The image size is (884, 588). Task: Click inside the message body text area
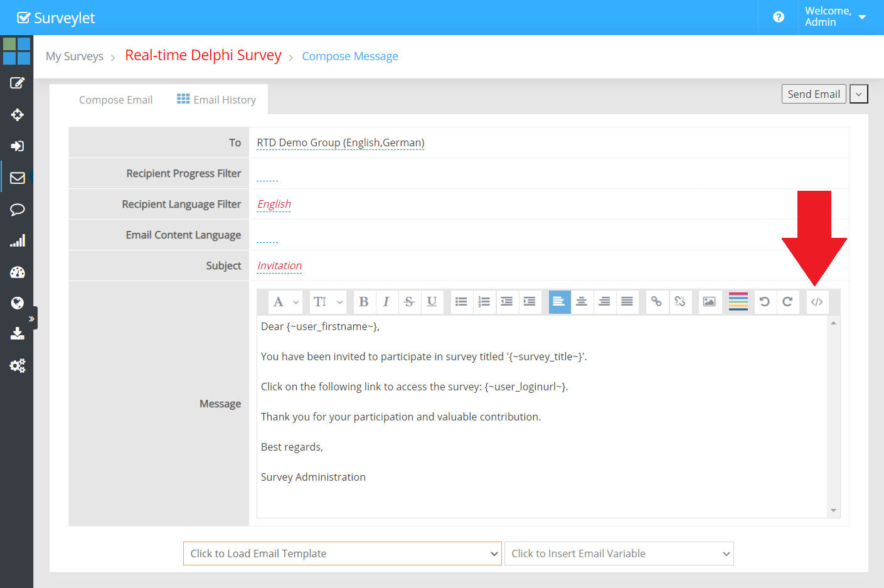(x=542, y=416)
